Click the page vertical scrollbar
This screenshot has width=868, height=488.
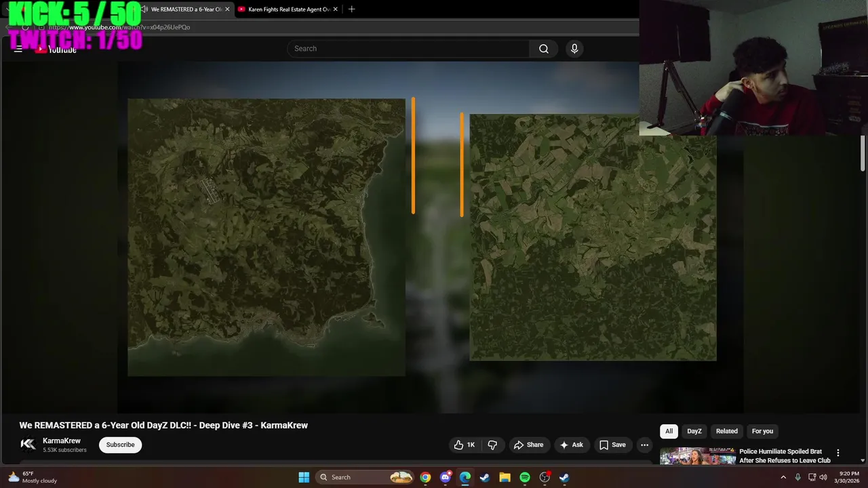863,153
